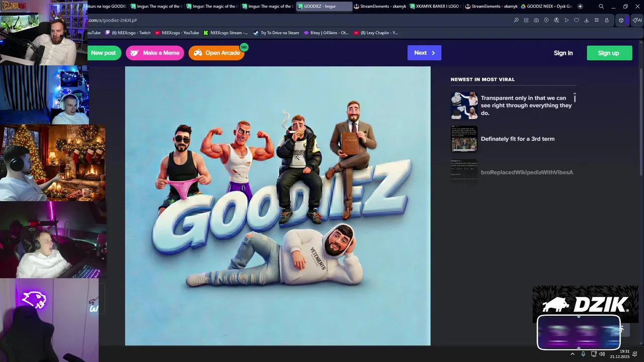Screen dimensions: 644x362
Task: Click the snapshot camera icon in the address bar
Action: [x=536, y=20]
